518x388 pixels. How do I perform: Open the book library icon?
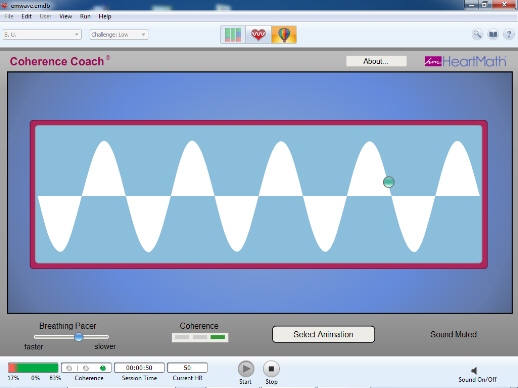tap(493, 34)
